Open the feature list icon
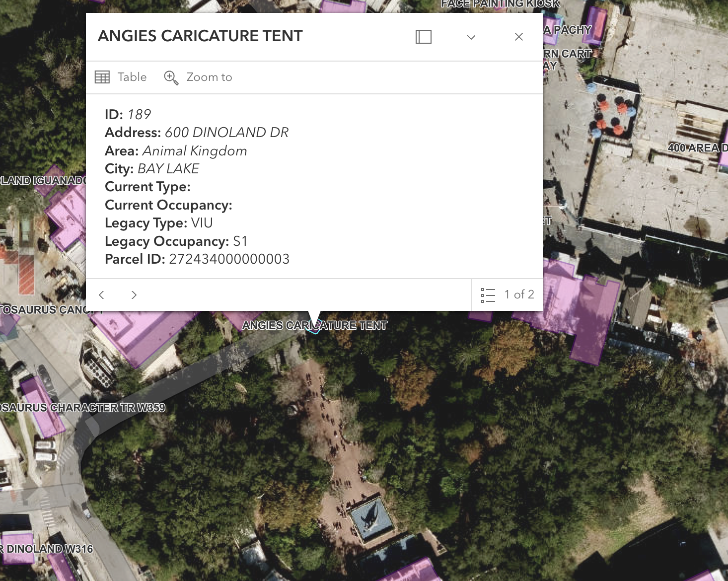 tap(488, 295)
